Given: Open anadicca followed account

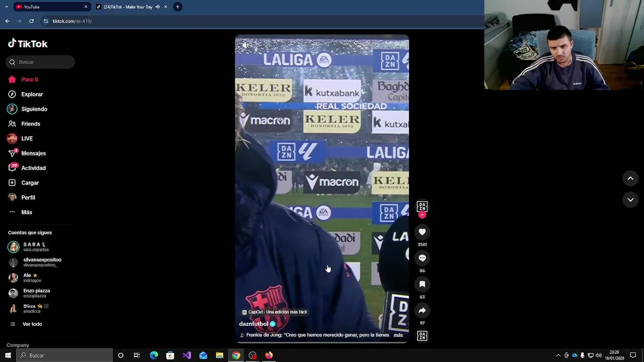Looking at the screenshot, I should tap(28, 308).
